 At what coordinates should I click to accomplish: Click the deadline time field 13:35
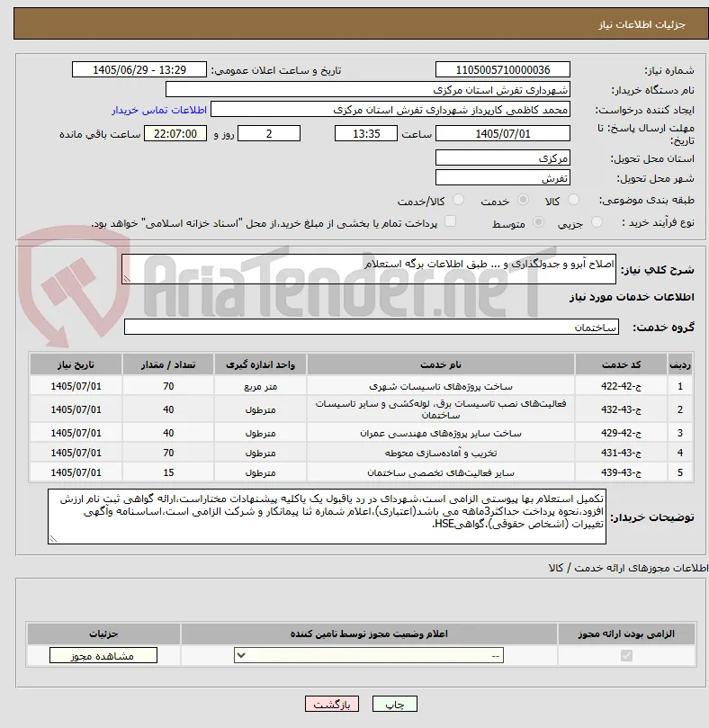pyautogui.click(x=366, y=134)
